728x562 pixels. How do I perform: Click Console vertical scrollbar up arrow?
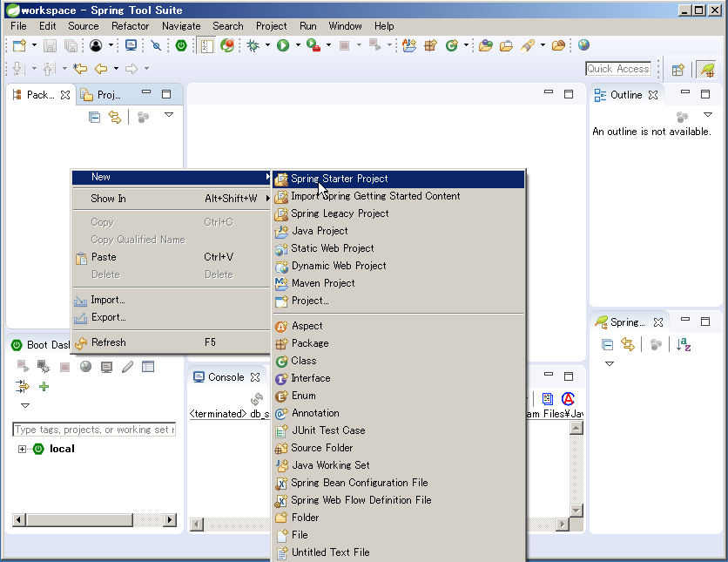tap(576, 428)
